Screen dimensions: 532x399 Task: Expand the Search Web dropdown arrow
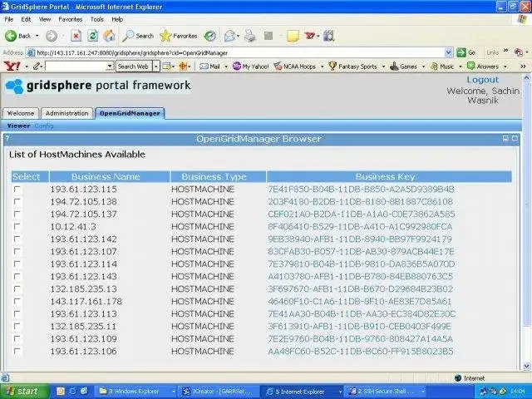click(156, 66)
